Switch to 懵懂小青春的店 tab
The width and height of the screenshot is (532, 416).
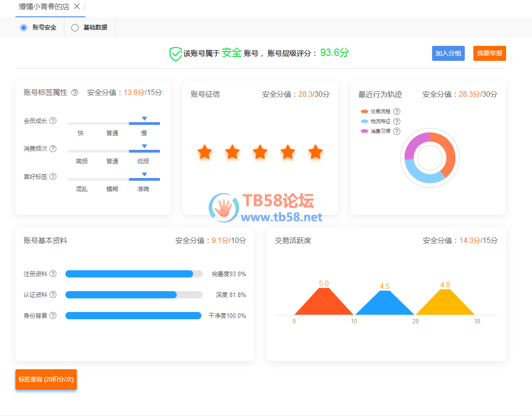[44, 6]
